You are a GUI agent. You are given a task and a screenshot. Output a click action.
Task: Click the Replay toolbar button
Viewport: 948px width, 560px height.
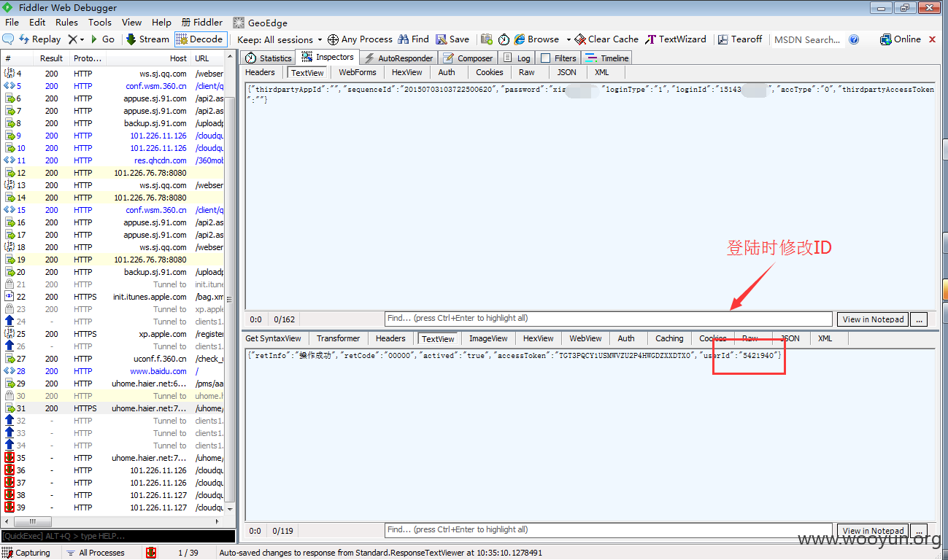(40, 39)
